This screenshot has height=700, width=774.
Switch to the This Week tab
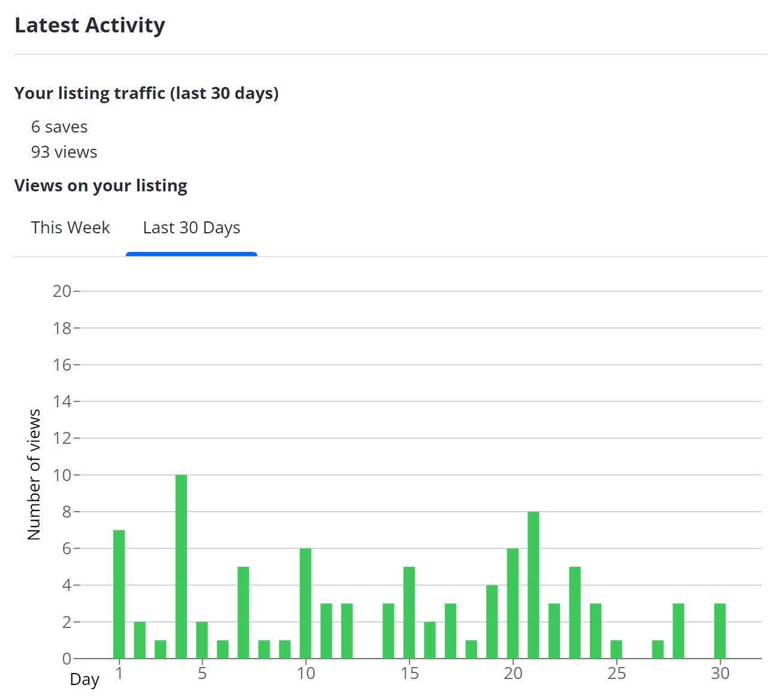(70, 228)
